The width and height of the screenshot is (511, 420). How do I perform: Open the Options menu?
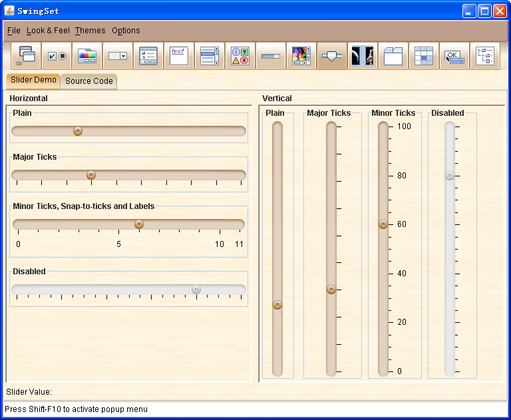[126, 31]
